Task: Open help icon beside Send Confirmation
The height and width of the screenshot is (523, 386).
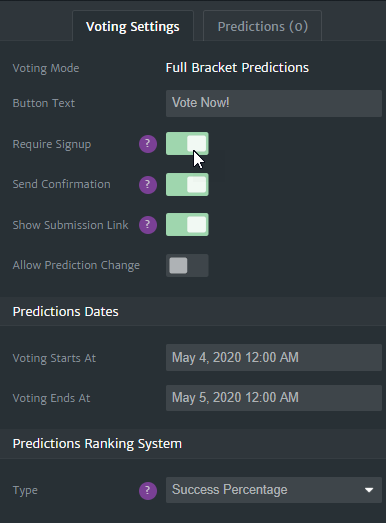Action: pyautogui.click(x=148, y=185)
